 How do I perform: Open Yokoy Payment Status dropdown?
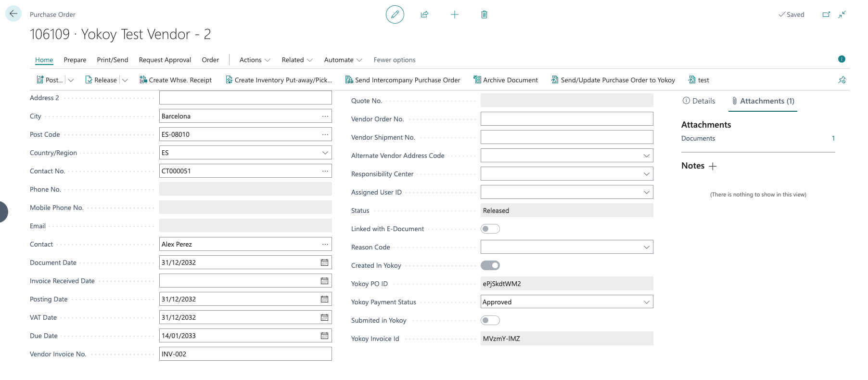point(647,302)
